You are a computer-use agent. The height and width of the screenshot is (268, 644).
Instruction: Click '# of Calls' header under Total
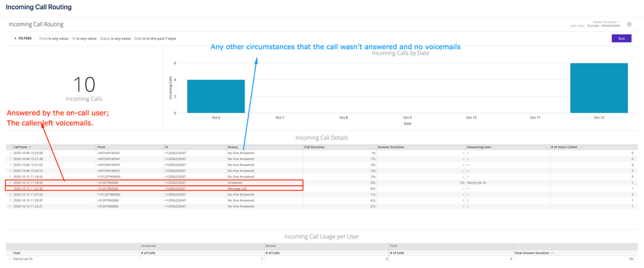(x=398, y=253)
